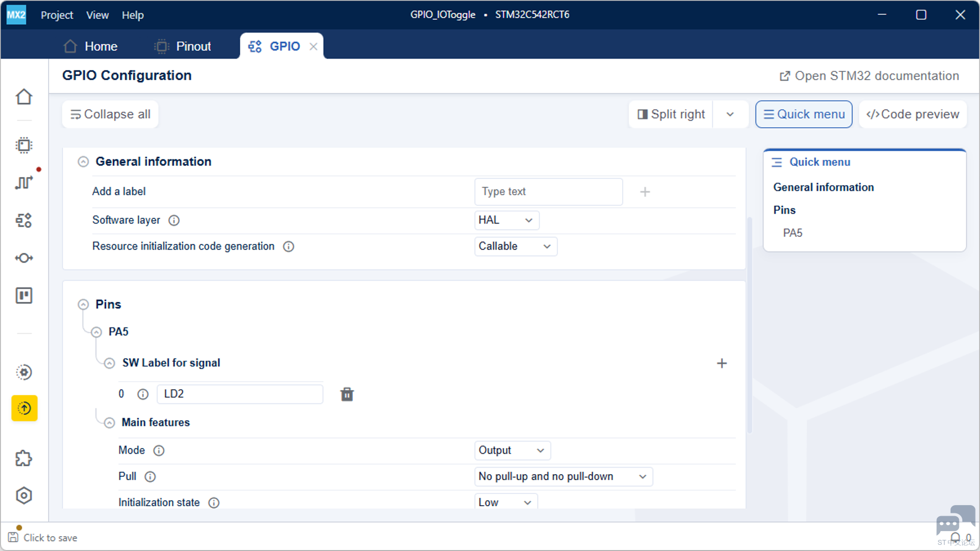This screenshot has height=551, width=980.
Task: Click the Collapse all button
Action: tap(111, 115)
